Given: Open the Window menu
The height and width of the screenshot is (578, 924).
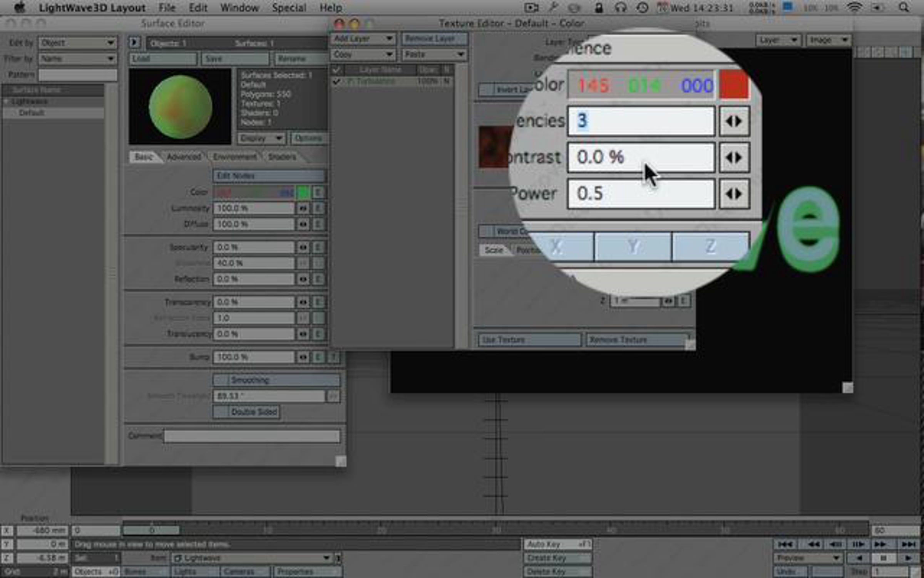Looking at the screenshot, I should tap(239, 7).
